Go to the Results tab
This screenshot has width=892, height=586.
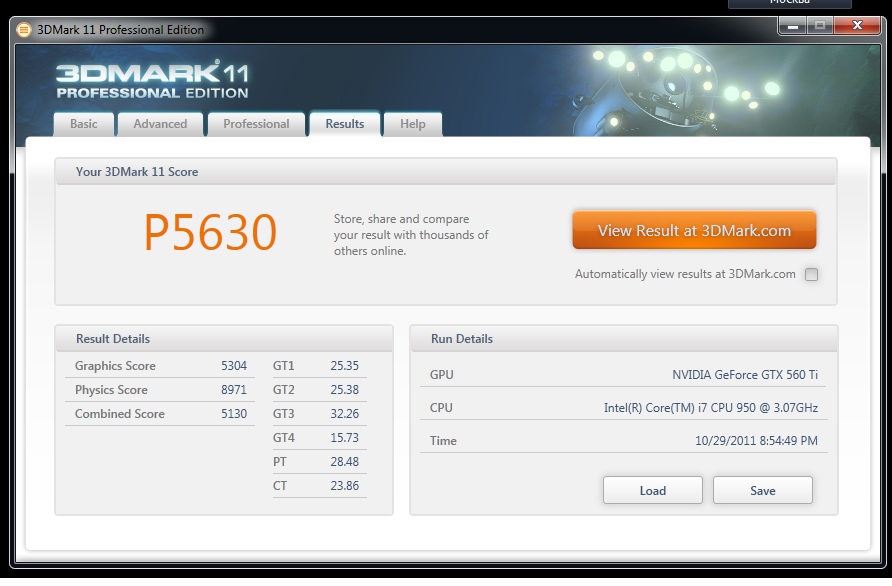(345, 124)
